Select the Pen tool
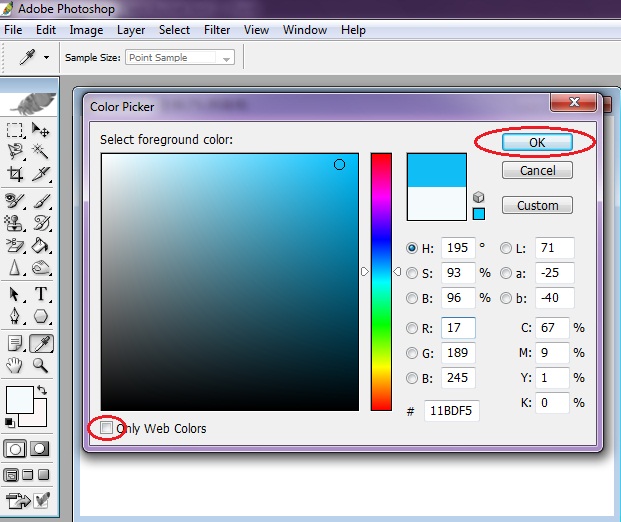The image size is (621, 522). 15,316
